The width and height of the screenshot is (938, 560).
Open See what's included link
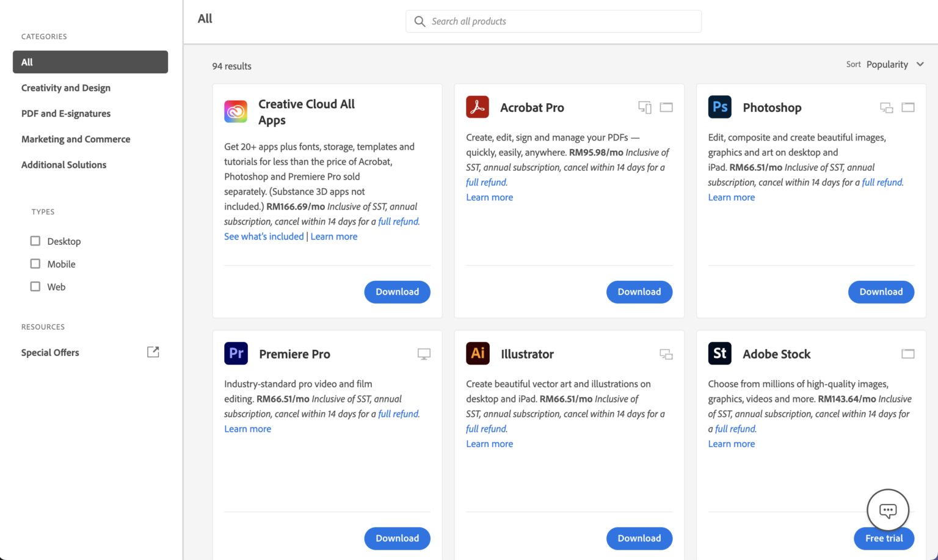(x=264, y=236)
